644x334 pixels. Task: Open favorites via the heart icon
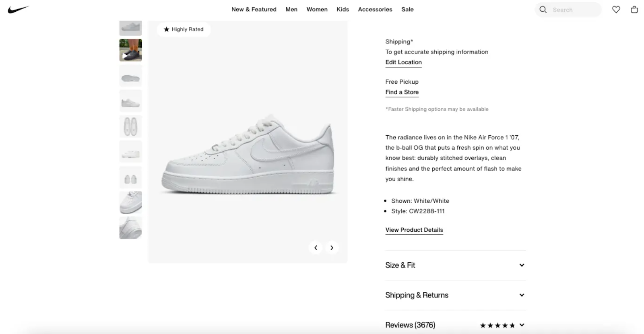coord(616,10)
